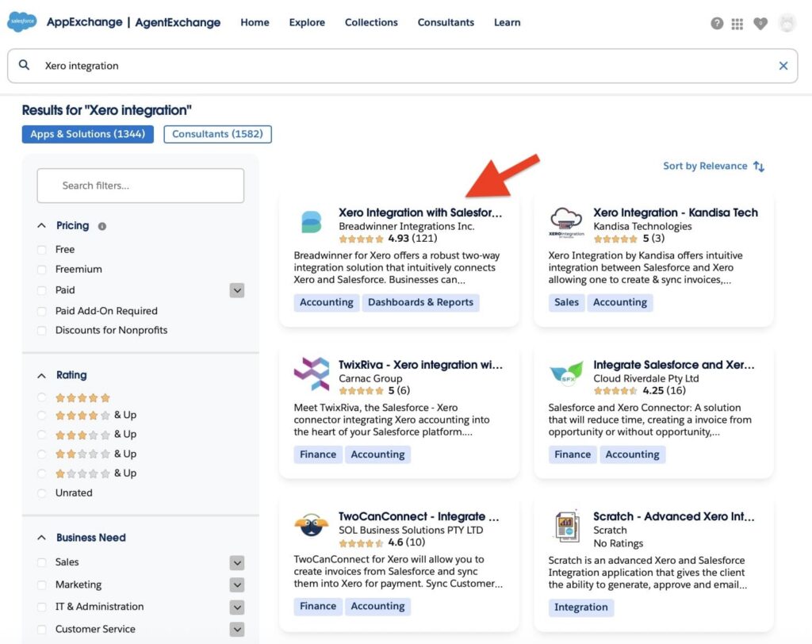Open the help question mark icon

716,24
